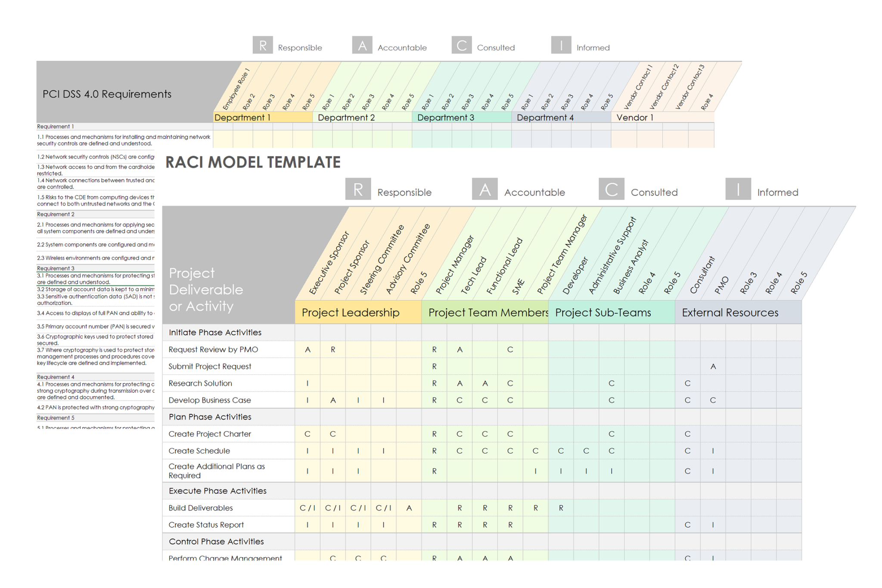
Task: Select the I cell in Research Solution row
Action: [x=307, y=383]
